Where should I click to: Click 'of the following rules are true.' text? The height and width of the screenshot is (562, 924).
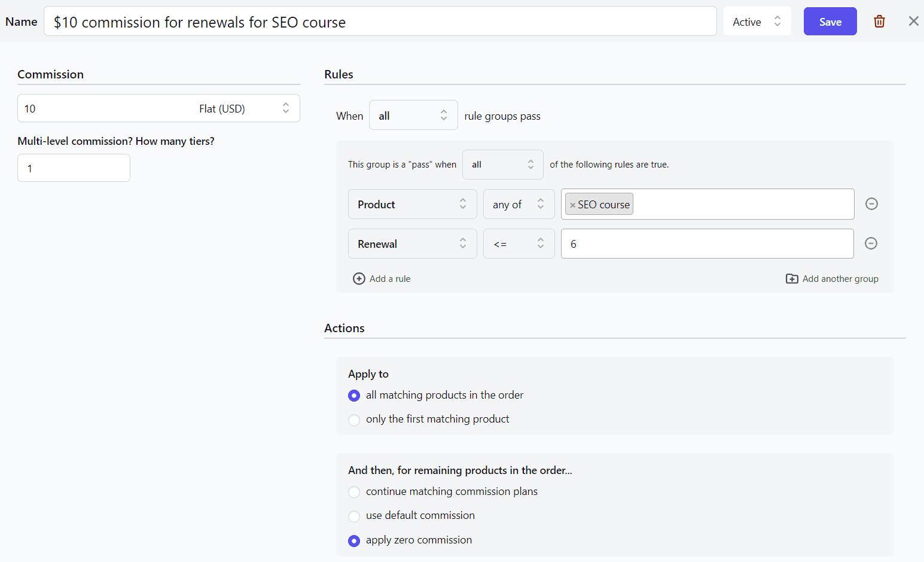[x=609, y=165]
